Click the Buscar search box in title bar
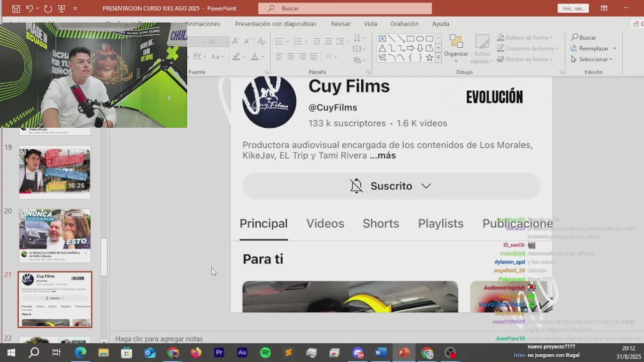The image size is (644, 362). click(x=345, y=9)
